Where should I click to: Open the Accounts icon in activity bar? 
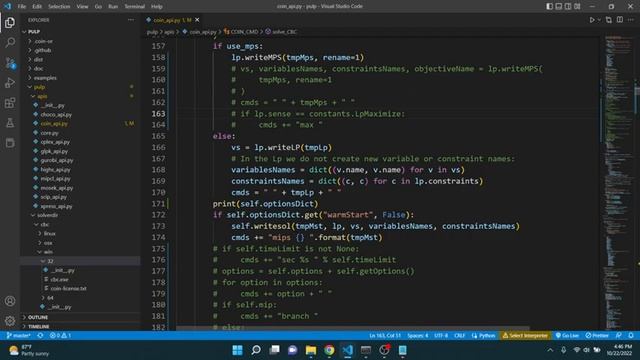tap(10, 301)
